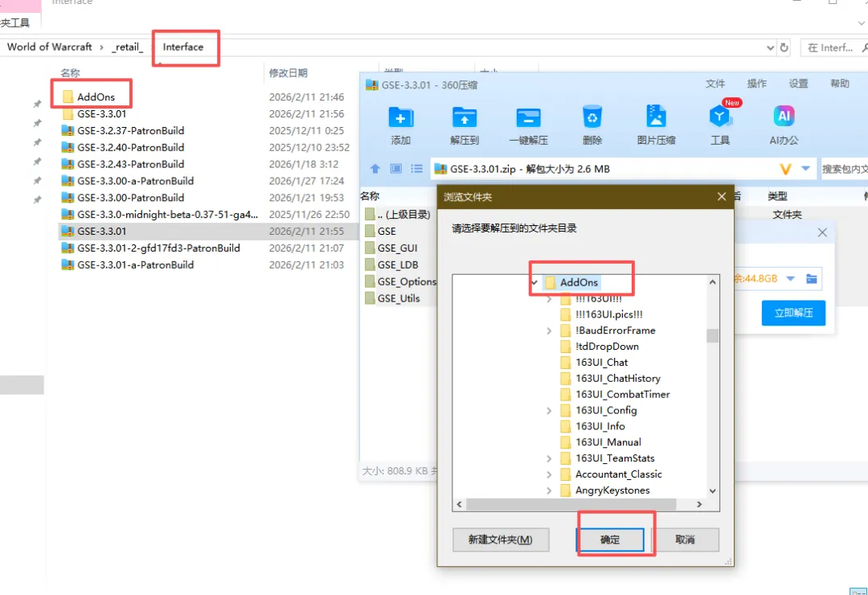The width and height of the screenshot is (868, 595).
Task: Switch to icon view in 360压缩
Action: coord(395,168)
